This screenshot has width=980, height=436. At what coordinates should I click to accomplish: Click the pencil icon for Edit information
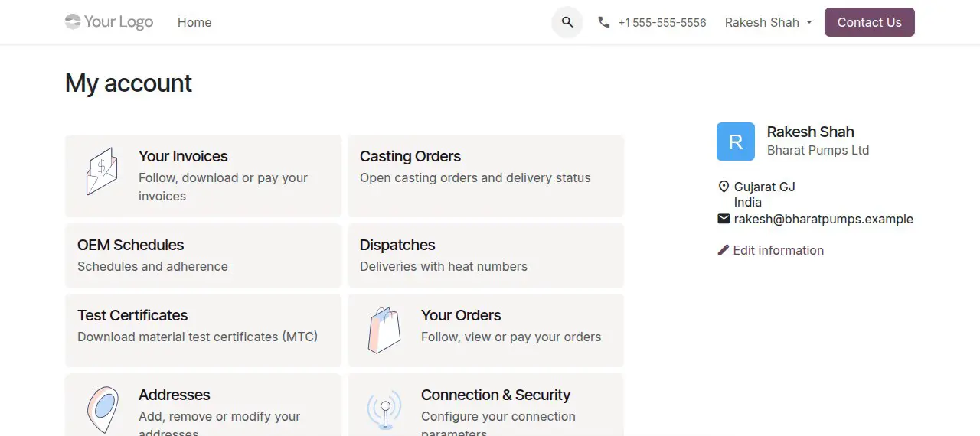pyautogui.click(x=724, y=250)
